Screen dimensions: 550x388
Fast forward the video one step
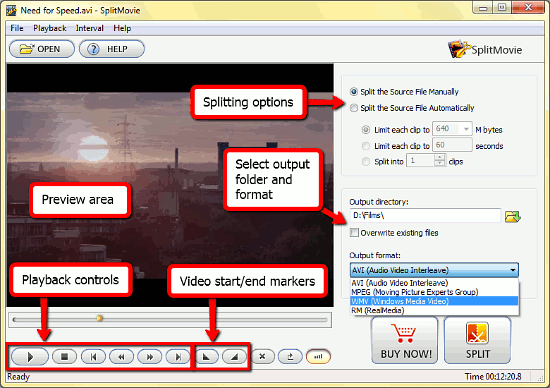(x=150, y=357)
